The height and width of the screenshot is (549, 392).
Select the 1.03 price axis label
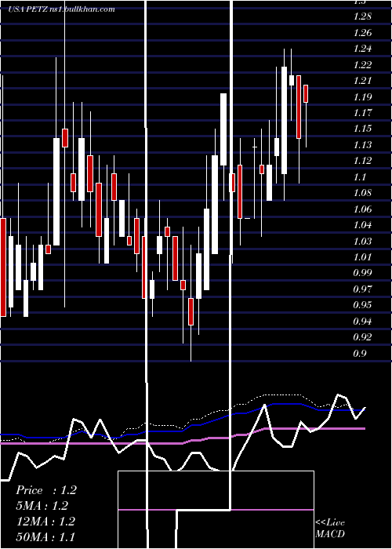pos(362,241)
